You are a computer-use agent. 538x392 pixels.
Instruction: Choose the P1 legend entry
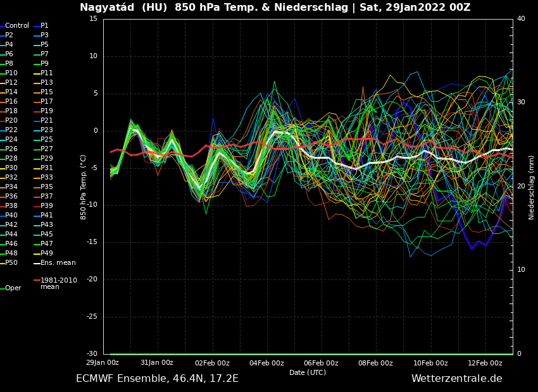click(x=44, y=26)
